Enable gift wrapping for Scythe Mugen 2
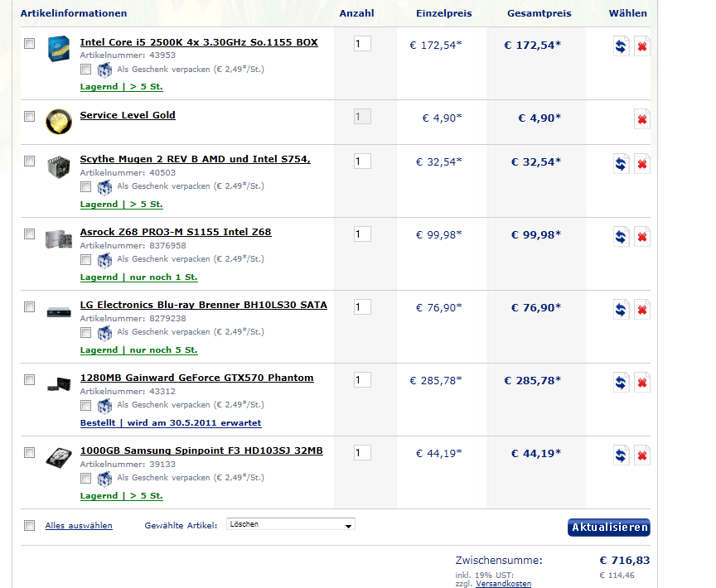716x588 pixels. coord(85,186)
